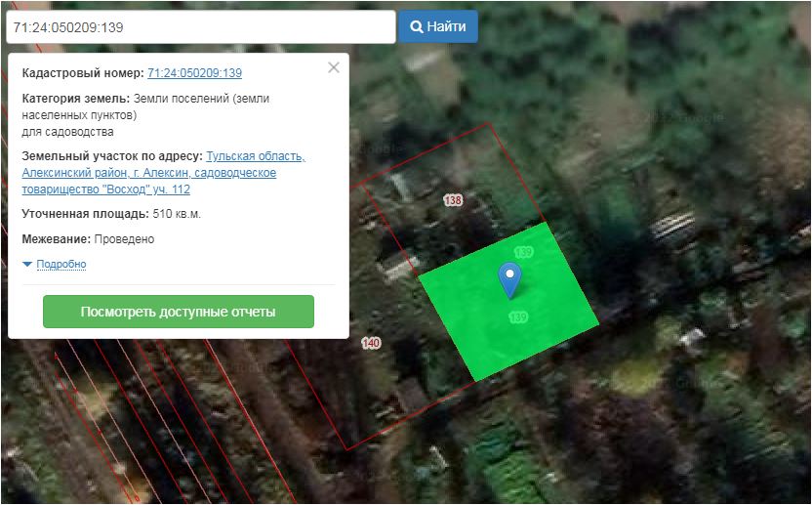Select parcel label 138 on map
This screenshot has height=505, width=812.
(453, 200)
